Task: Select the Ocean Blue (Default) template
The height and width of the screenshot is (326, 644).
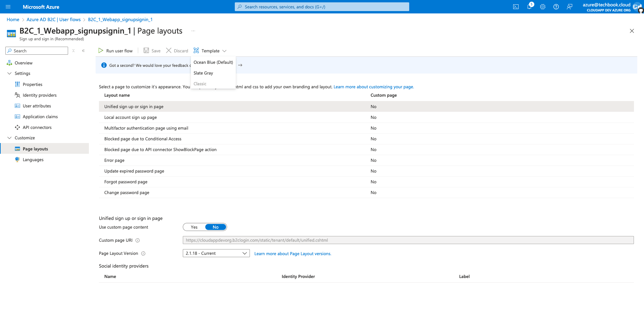Action: tap(213, 62)
